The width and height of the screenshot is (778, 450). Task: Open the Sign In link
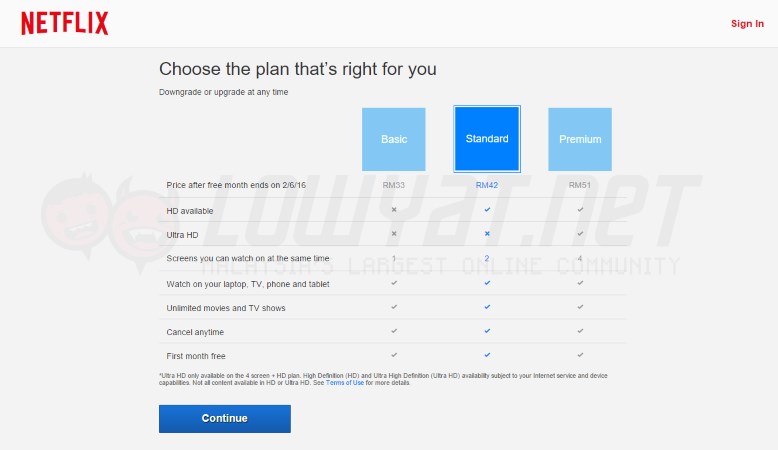747,24
